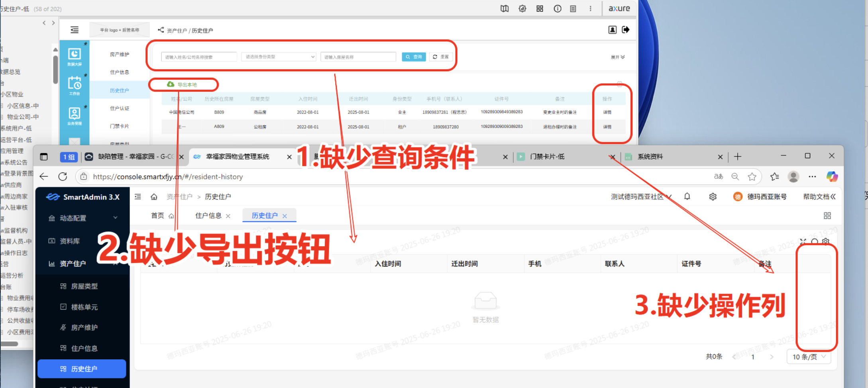Click the tab grid icon at right
The image size is (868, 388).
tap(827, 216)
